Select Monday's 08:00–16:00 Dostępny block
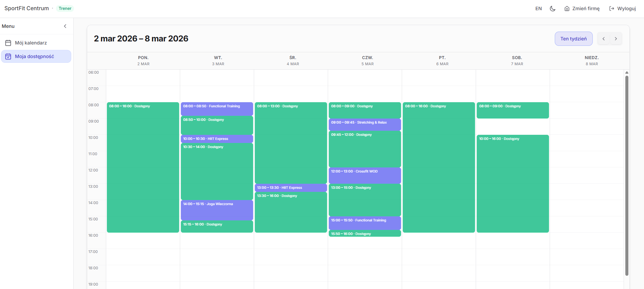The width and height of the screenshot is (644, 289). [x=143, y=167]
